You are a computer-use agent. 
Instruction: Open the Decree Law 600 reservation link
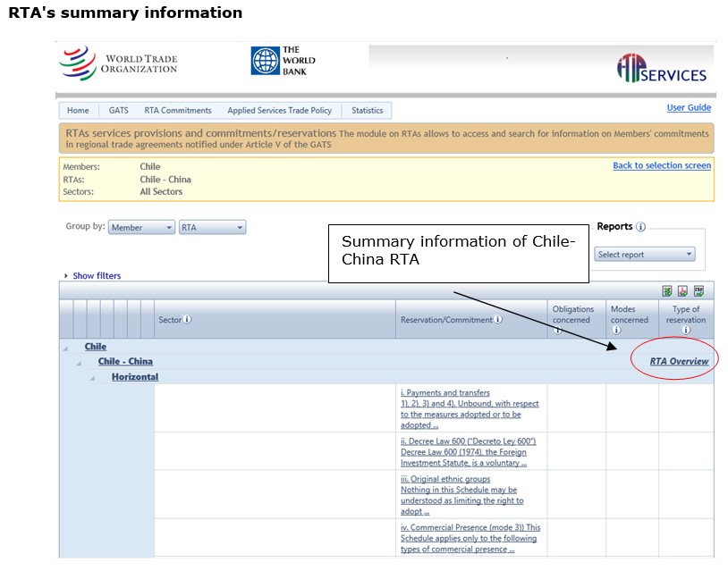point(469,452)
